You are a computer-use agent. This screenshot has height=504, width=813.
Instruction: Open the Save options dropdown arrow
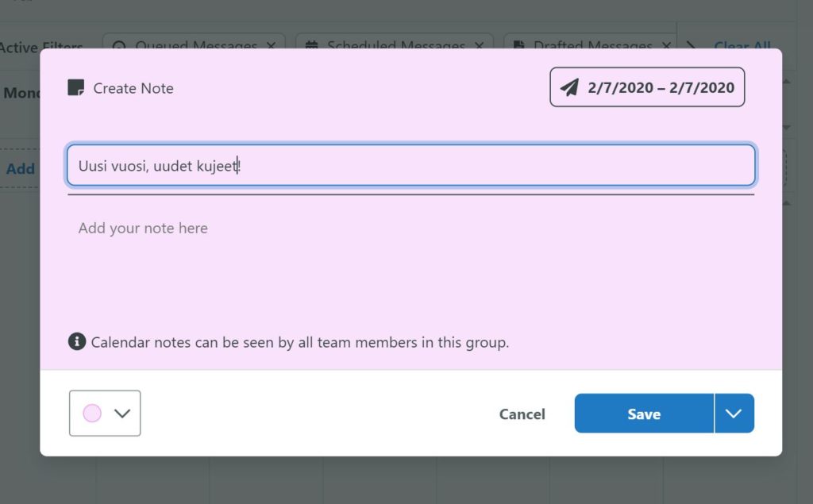click(x=734, y=414)
